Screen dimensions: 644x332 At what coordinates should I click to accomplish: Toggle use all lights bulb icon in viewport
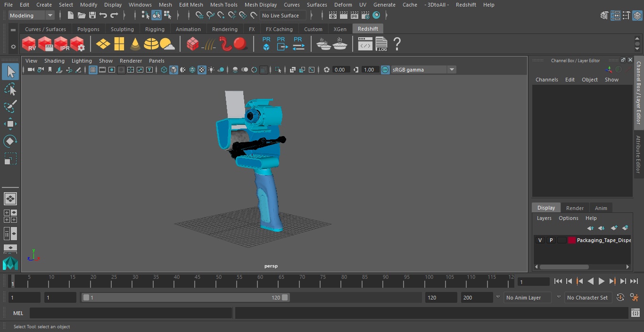(x=211, y=70)
